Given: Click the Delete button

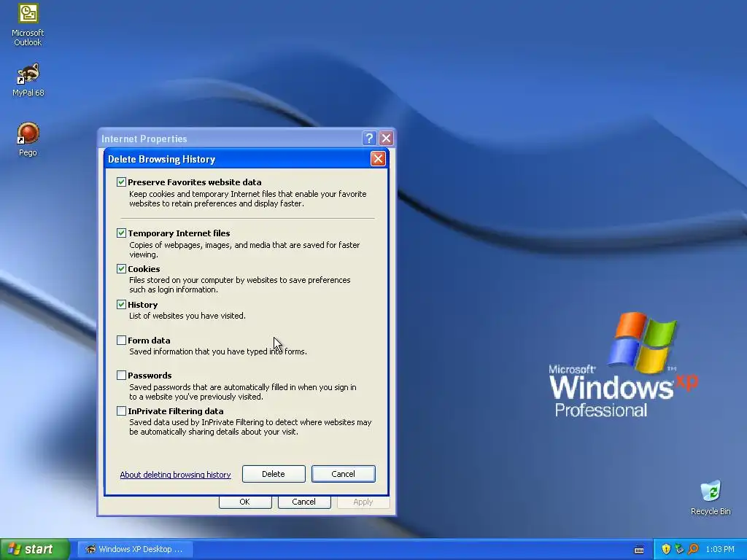Looking at the screenshot, I should pos(274,474).
